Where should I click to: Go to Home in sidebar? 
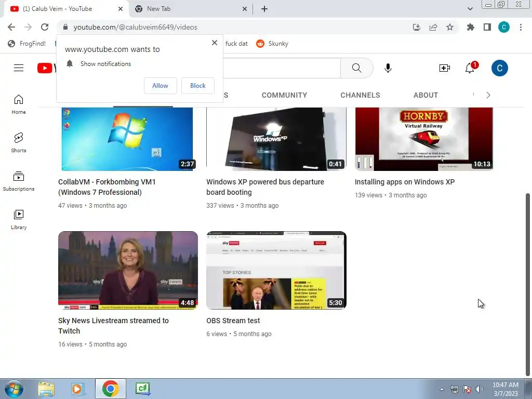point(19,104)
